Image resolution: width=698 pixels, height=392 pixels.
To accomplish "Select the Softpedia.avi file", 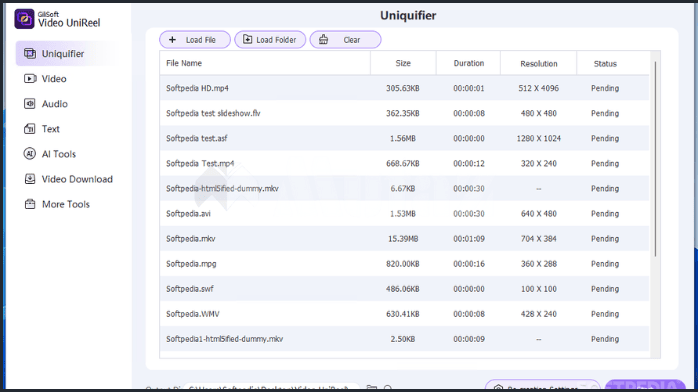I will pos(404,214).
